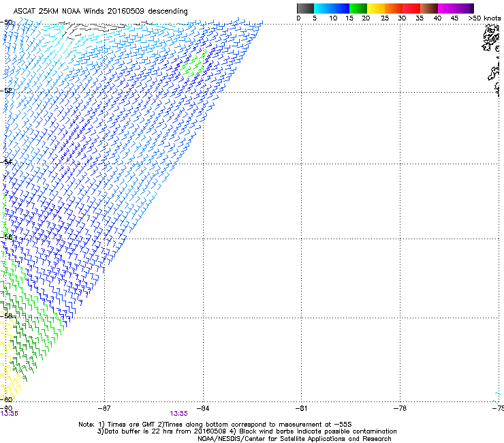Click the cyan-blue 5-15 knots color segment

point(332,8)
